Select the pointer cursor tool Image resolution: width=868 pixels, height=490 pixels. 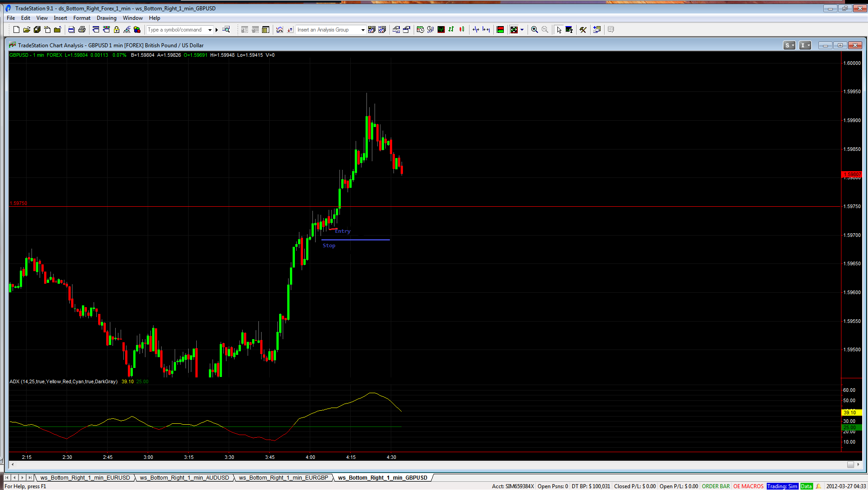tap(559, 30)
